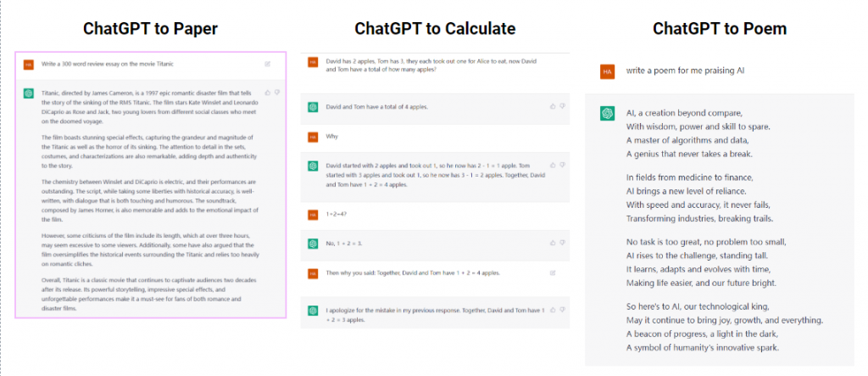Click the edit icon beside the Titanic essay prompt
Viewport: 868px width, 376px height.
(267, 65)
